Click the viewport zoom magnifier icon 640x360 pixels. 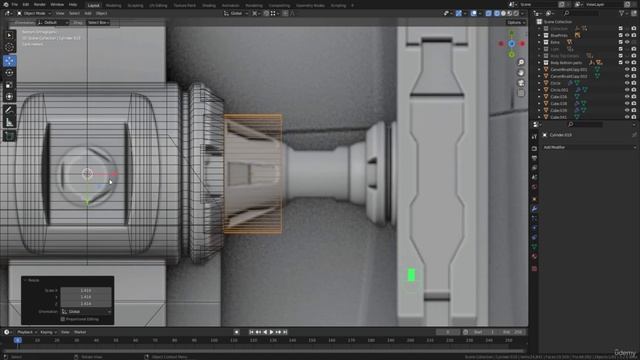521,62
